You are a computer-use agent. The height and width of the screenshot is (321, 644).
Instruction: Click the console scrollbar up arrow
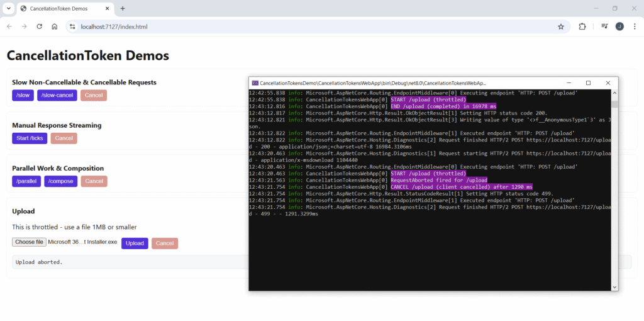click(614, 93)
